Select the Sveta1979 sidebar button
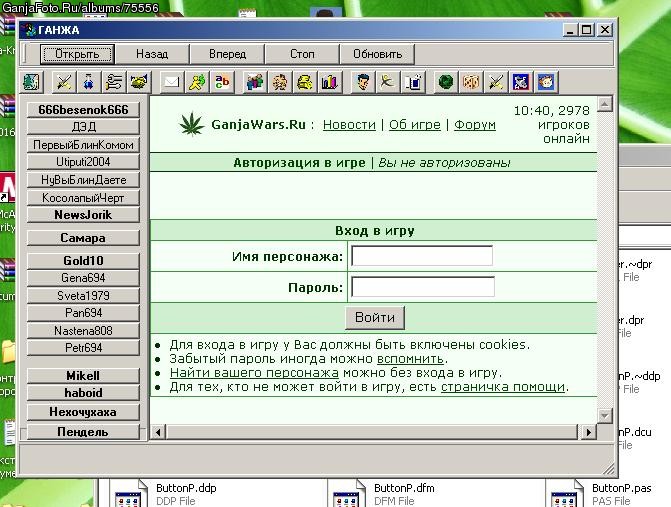The height and width of the screenshot is (507, 671). point(83,296)
